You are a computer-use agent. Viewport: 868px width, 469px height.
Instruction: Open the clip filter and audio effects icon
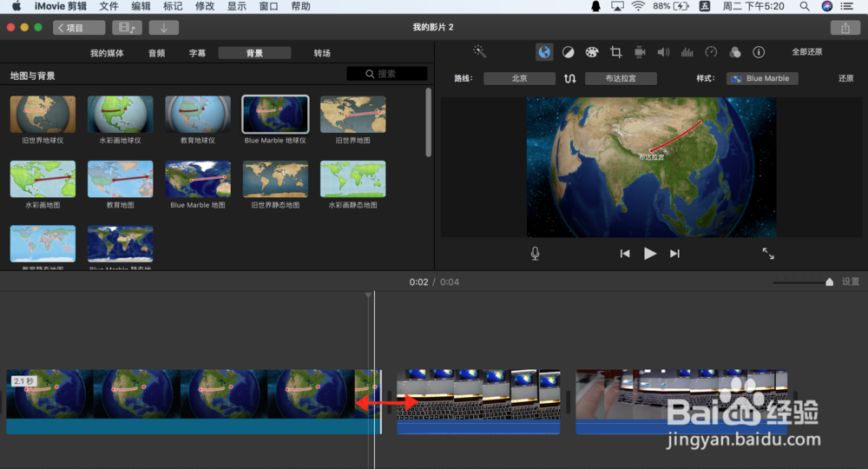click(735, 52)
